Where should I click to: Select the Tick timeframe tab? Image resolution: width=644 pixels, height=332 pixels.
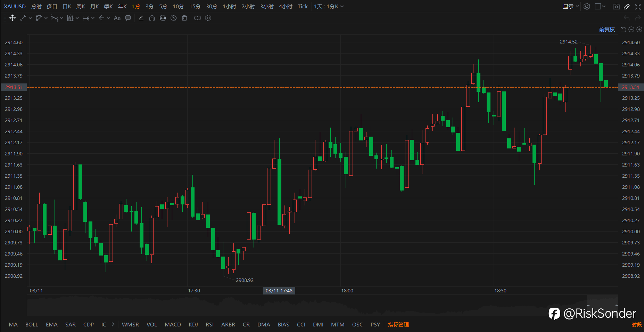(x=303, y=6)
